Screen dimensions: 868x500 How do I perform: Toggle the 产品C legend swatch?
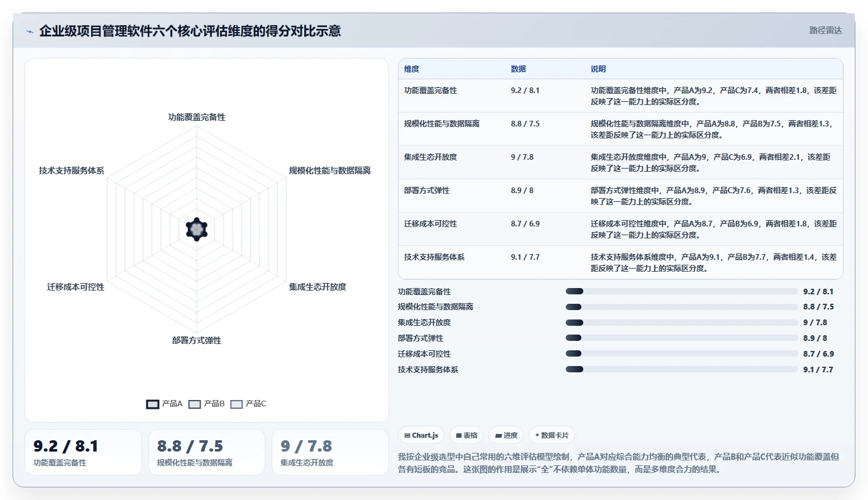(236, 404)
